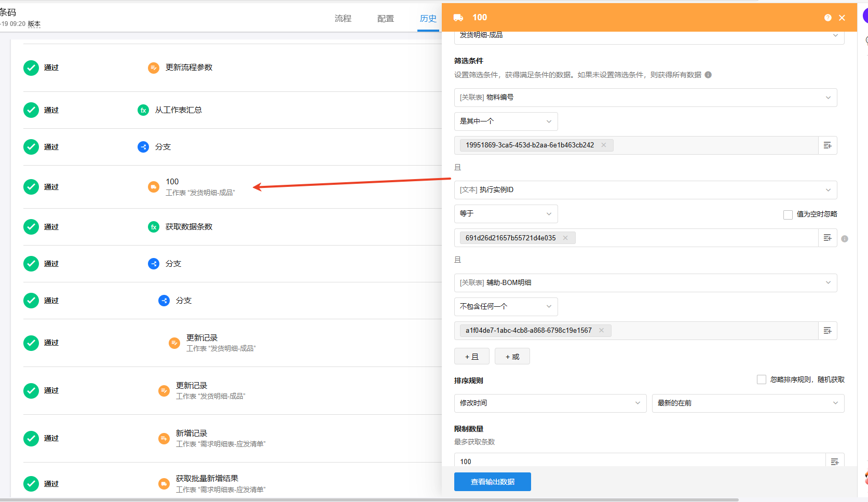Open the 不包含任何一个 operator dropdown
Screen dimensions: 868x502
(506, 307)
